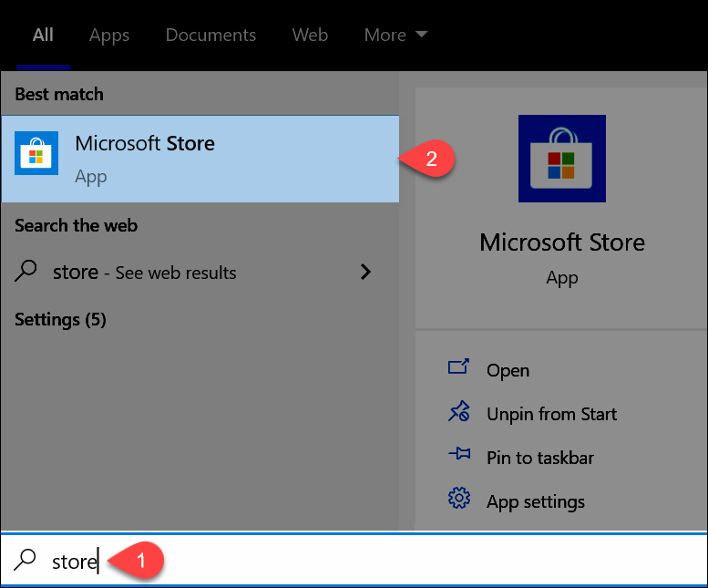Choose Unpin from Start
The image size is (708, 588).
click(551, 414)
